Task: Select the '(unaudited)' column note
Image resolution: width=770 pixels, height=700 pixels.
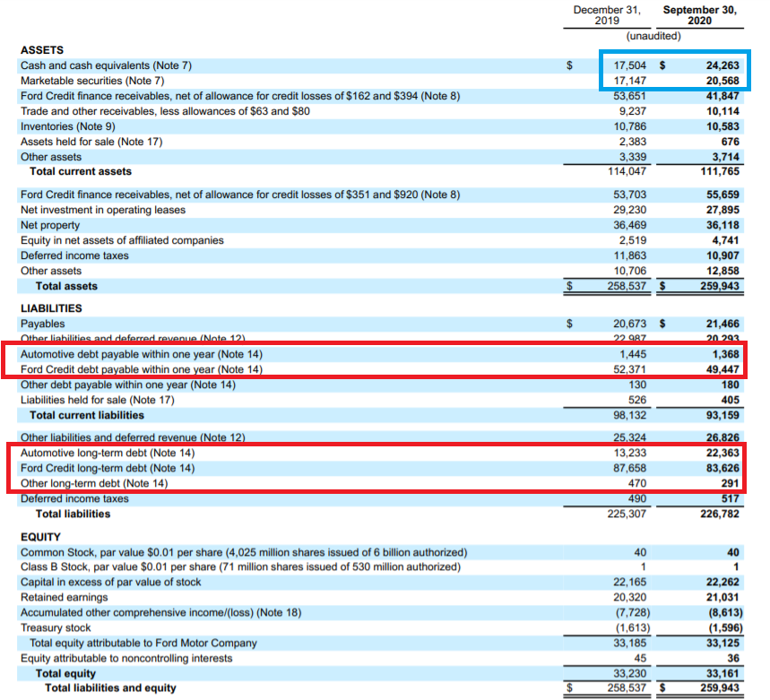Action: [x=653, y=36]
